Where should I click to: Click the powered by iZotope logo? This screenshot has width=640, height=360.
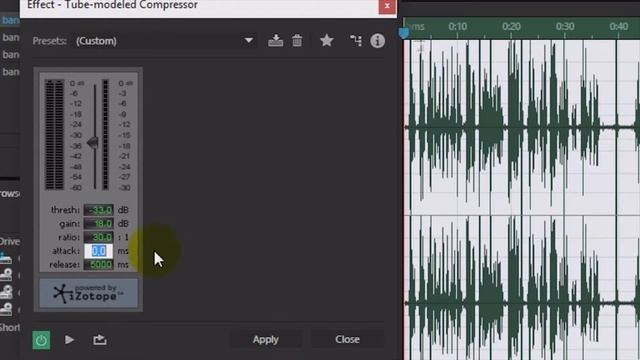point(89,293)
